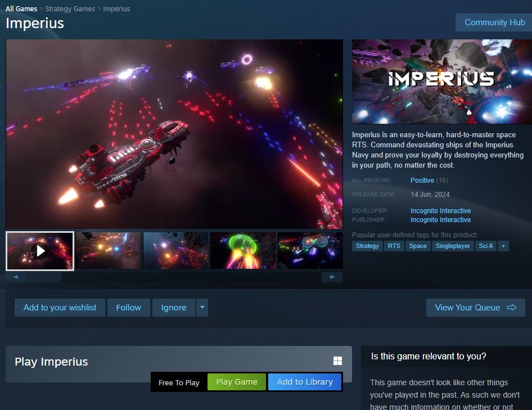Click the Windows platform icon
This screenshot has height=410, width=532.
click(x=337, y=361)
